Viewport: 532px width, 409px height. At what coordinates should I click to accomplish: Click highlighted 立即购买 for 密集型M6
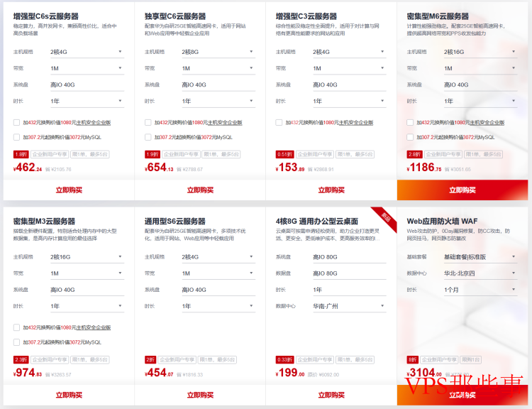(462, 190)
